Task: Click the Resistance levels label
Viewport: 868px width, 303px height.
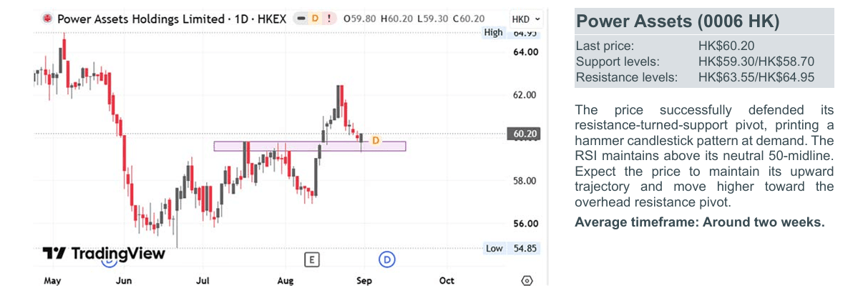Action: tap(626, 77)
